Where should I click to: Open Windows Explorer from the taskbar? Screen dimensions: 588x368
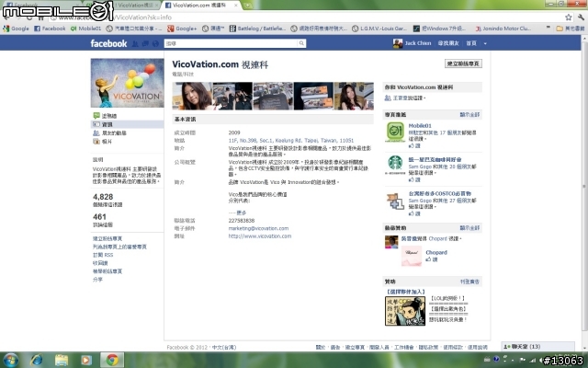(62, 360)
